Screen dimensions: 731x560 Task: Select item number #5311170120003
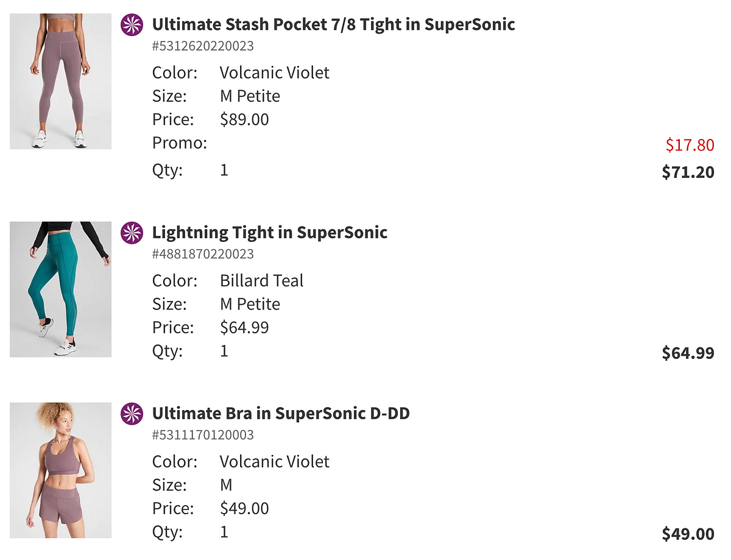203,435
